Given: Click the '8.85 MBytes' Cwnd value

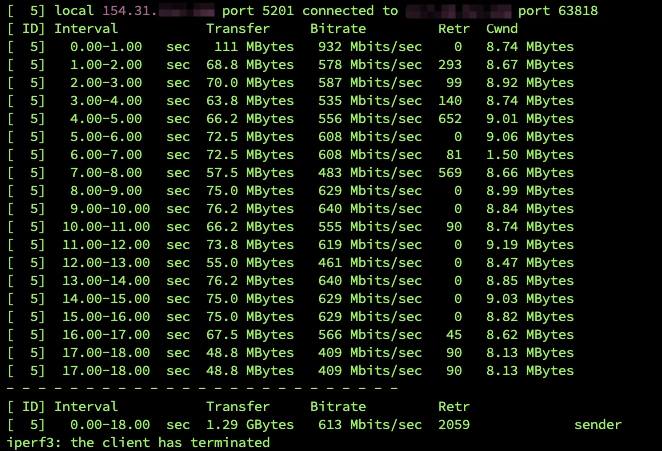Looking at the screenshot, I should [530, 281].
